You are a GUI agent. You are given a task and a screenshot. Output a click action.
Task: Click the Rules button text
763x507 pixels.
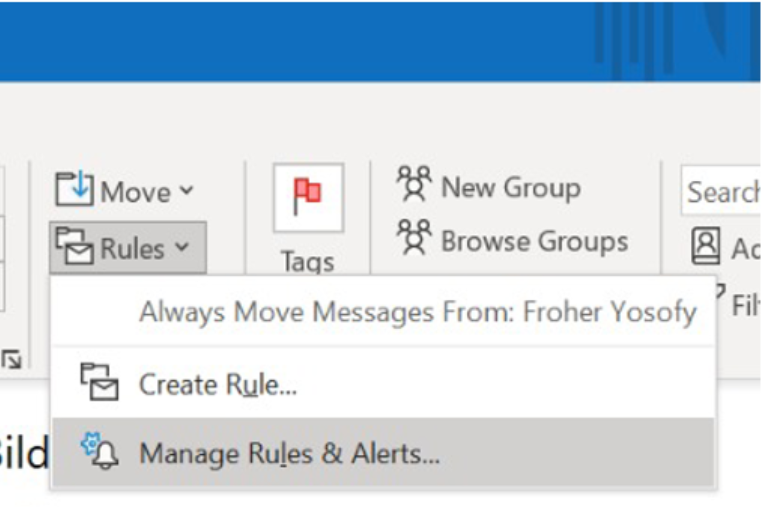coord(132,247)
